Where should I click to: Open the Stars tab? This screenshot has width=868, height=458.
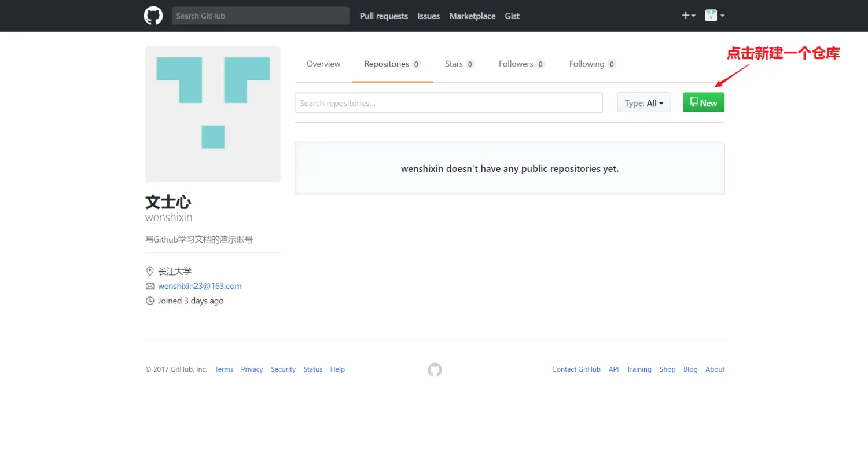coord(459,64)
